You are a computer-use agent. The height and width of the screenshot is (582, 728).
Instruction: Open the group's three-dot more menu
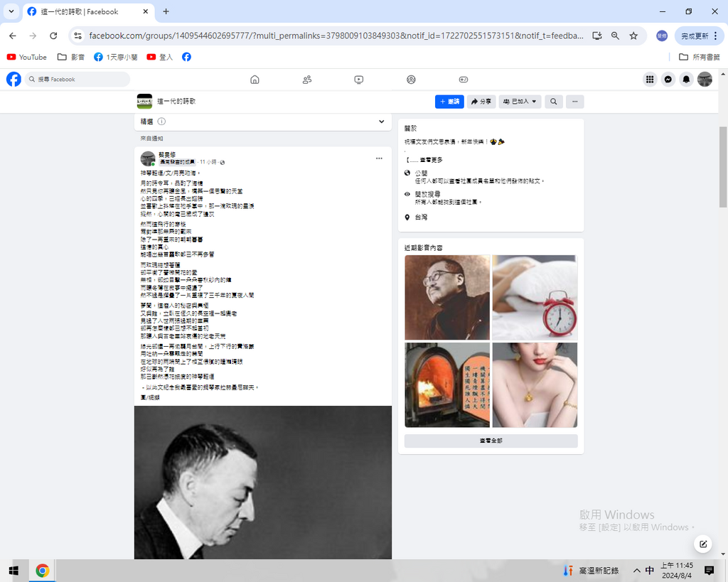pos(574,102)
